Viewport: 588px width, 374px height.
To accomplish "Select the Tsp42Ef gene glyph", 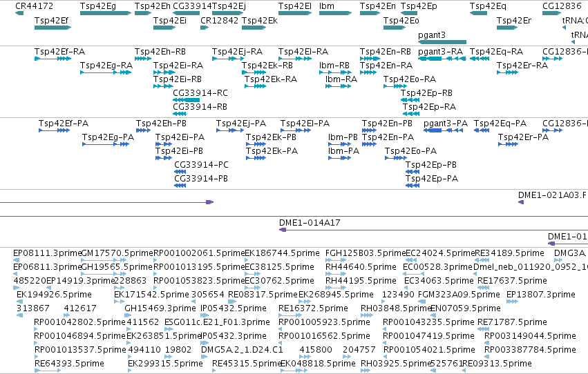I will [53, 28].
